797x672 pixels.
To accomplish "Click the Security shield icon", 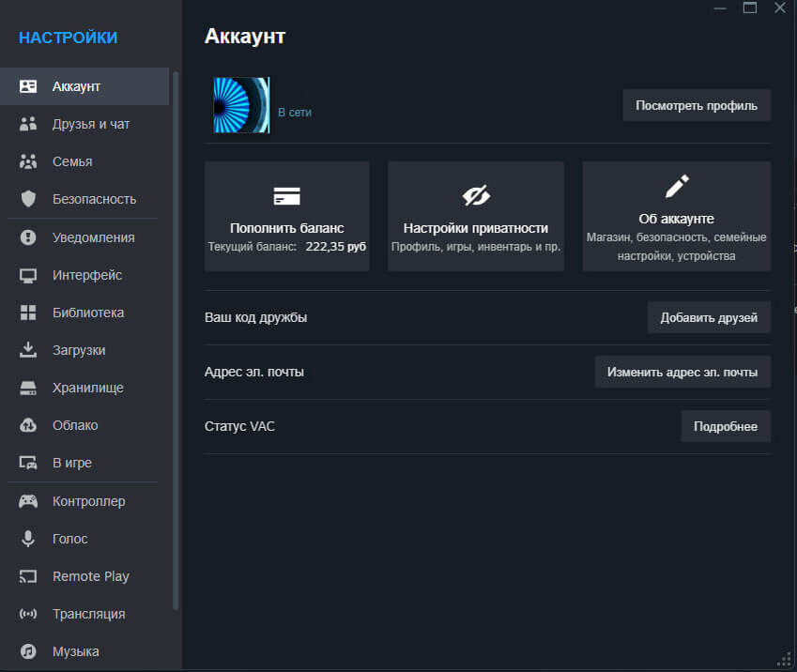I will [x=28, y=199].
